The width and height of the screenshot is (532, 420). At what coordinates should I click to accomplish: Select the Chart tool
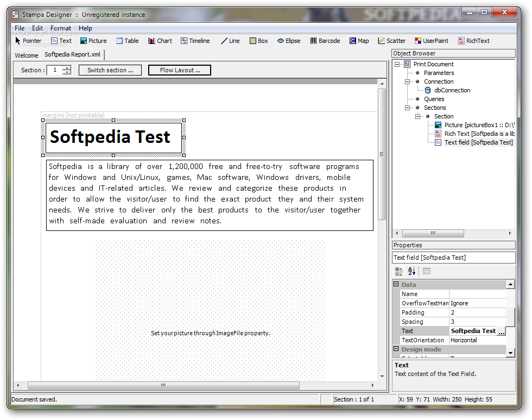tap(160, 41)
